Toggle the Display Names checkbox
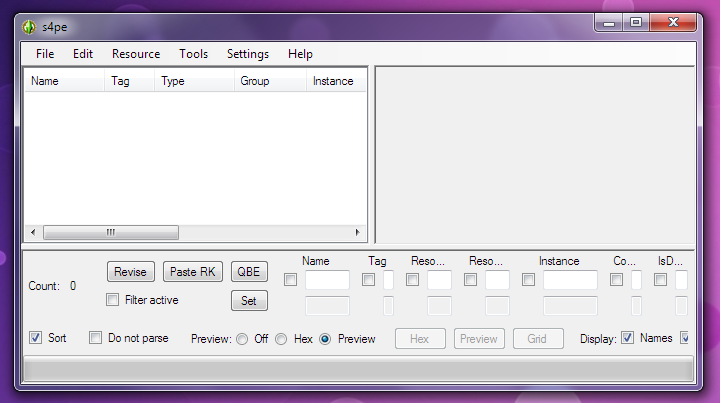This screenshot has height=403, width=720. (x=628, y=338)
